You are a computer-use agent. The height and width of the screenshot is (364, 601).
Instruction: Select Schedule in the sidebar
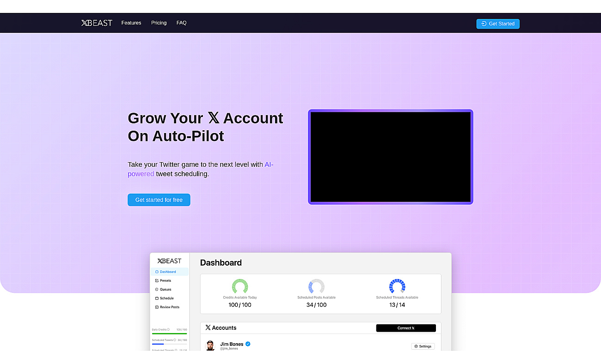(164, 298)
